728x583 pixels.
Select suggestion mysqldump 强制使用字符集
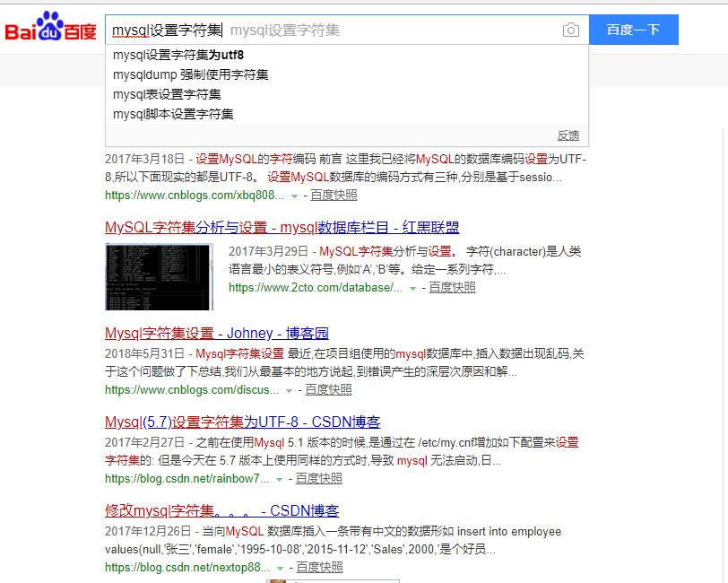(x=346, y=74)
